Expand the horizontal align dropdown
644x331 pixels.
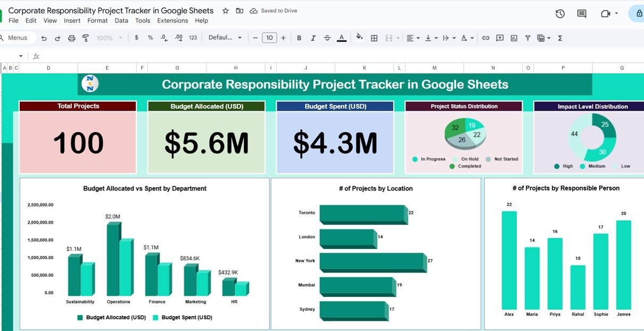412,38
